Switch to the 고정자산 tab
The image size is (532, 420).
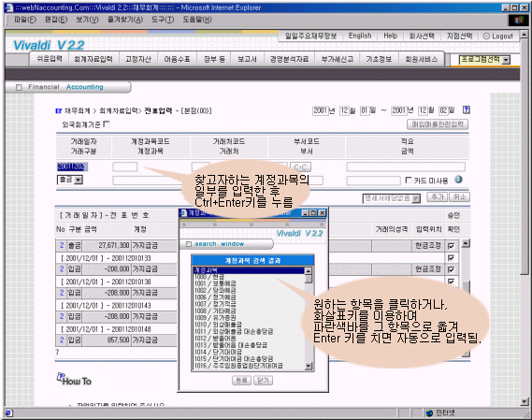pos(138,59)
